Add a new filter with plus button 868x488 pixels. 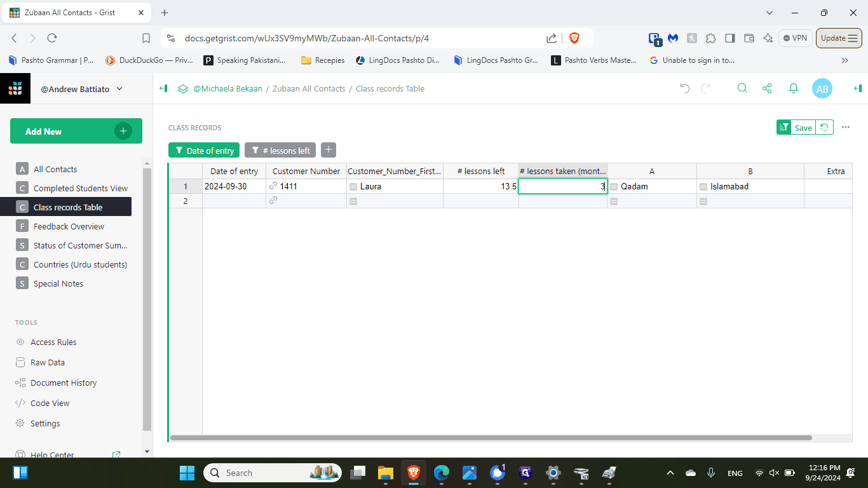pos(329,151)
